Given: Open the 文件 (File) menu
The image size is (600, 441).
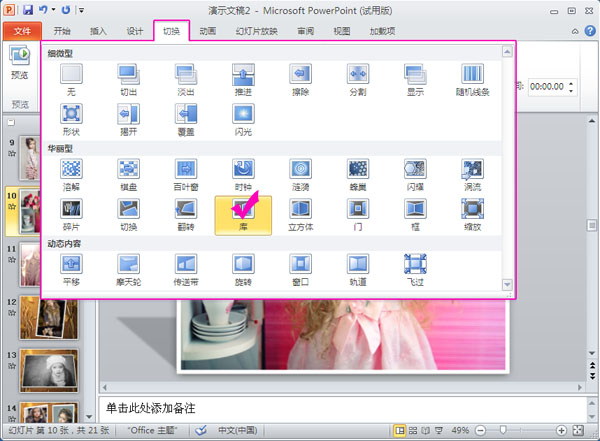Looking at the screenshot, I should (22, 31).
